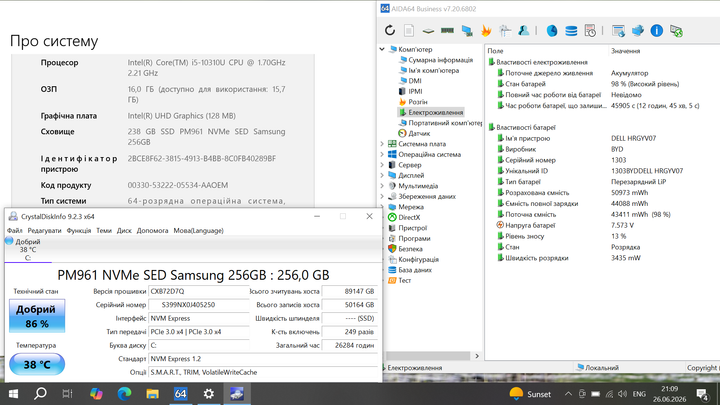This screenshot has width=720, height=405.
Task: Open the notification center icon
Action: tap(702, 394)
